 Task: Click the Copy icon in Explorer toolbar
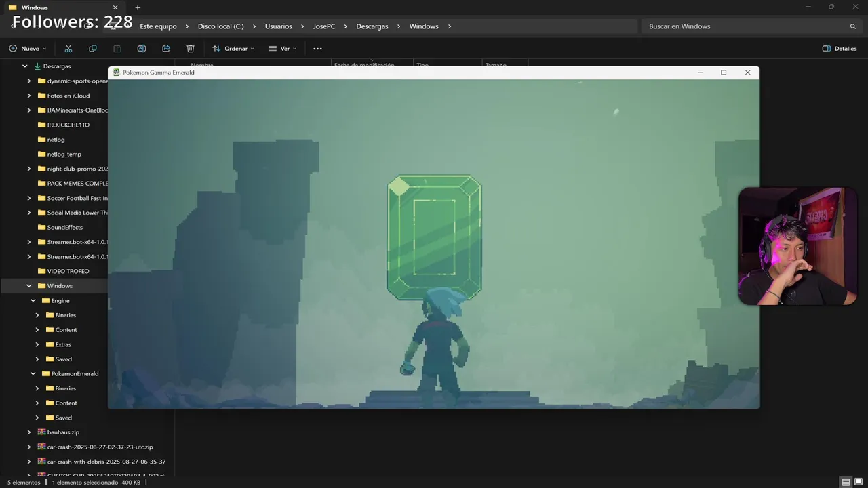(x=93, y=49)
